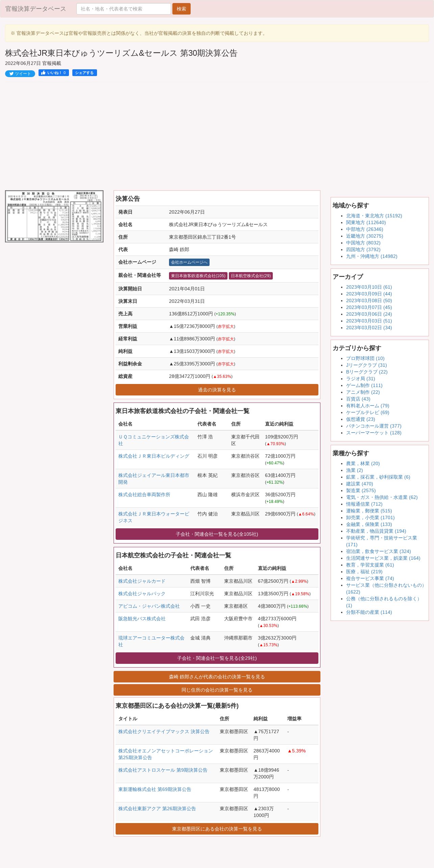Click the 136億8512万1000円 sales value
The image size is (434, 868).
(x=191, y=314)
